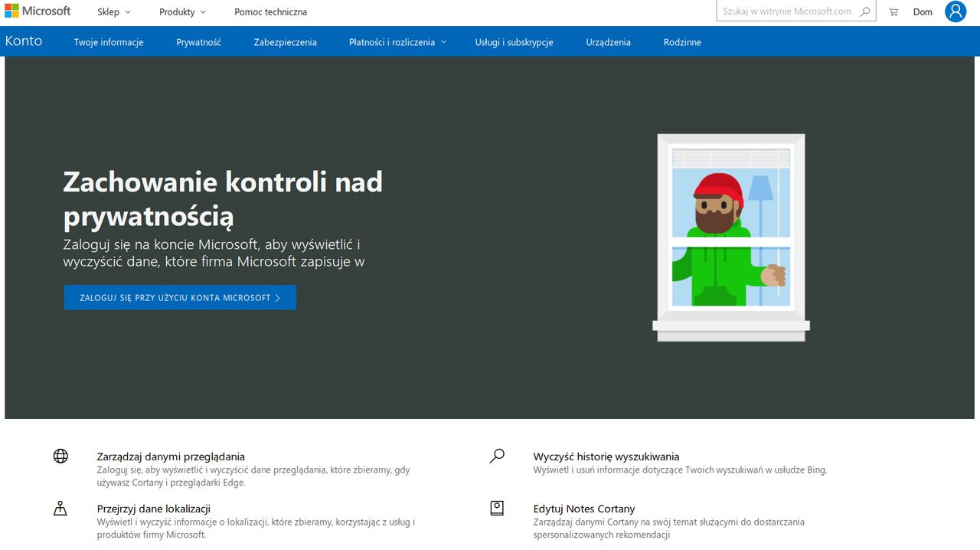Expand the Produkty dropdown menu
The width and height of the screenshot is (980, 550).
182,12
